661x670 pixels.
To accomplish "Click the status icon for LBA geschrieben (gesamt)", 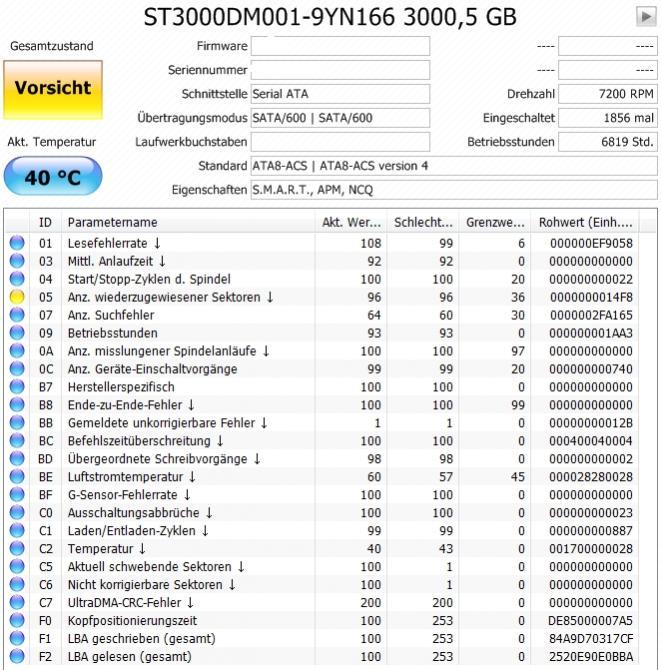I will coord(17,638).
